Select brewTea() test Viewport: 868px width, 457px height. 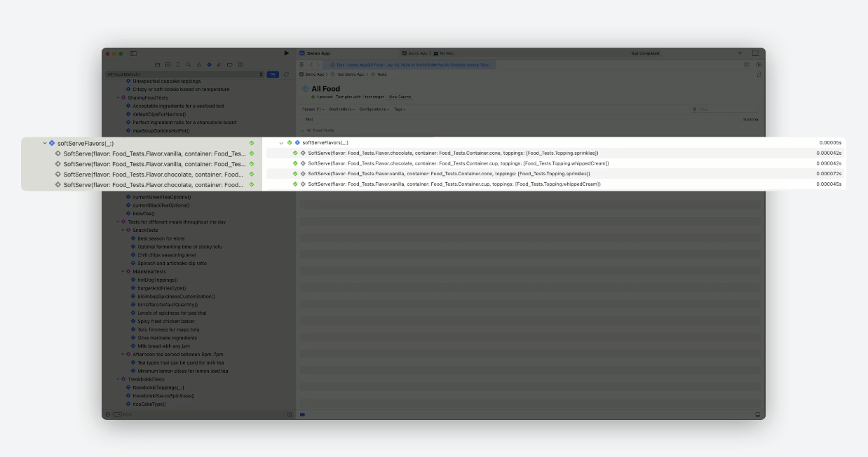pyautogui.click(x=142, y=214)
